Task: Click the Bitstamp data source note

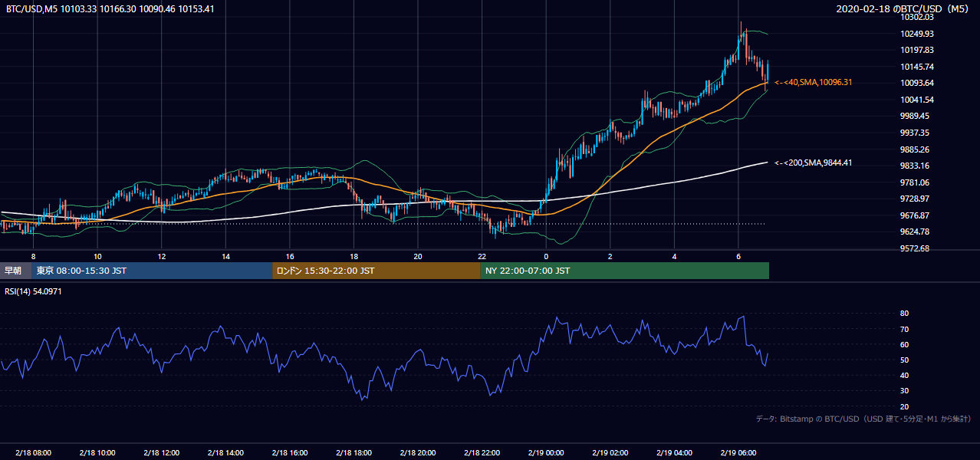Action: 863,419
